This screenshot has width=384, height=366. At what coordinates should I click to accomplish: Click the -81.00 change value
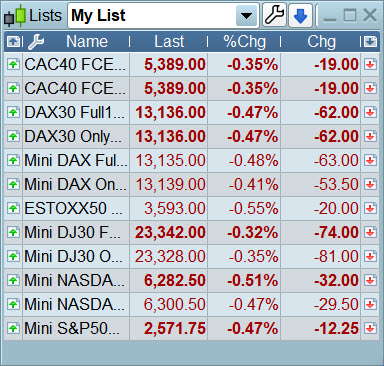336,256
